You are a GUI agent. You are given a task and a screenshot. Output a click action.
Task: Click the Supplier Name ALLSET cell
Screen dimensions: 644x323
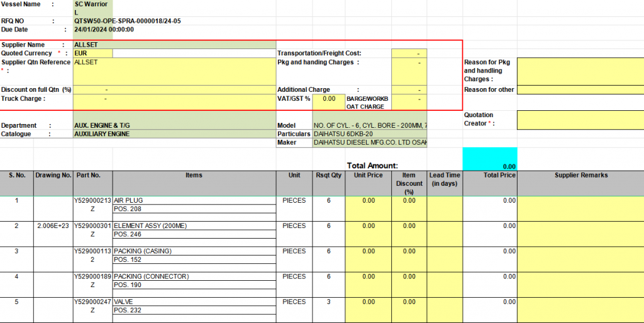(174, 45)
